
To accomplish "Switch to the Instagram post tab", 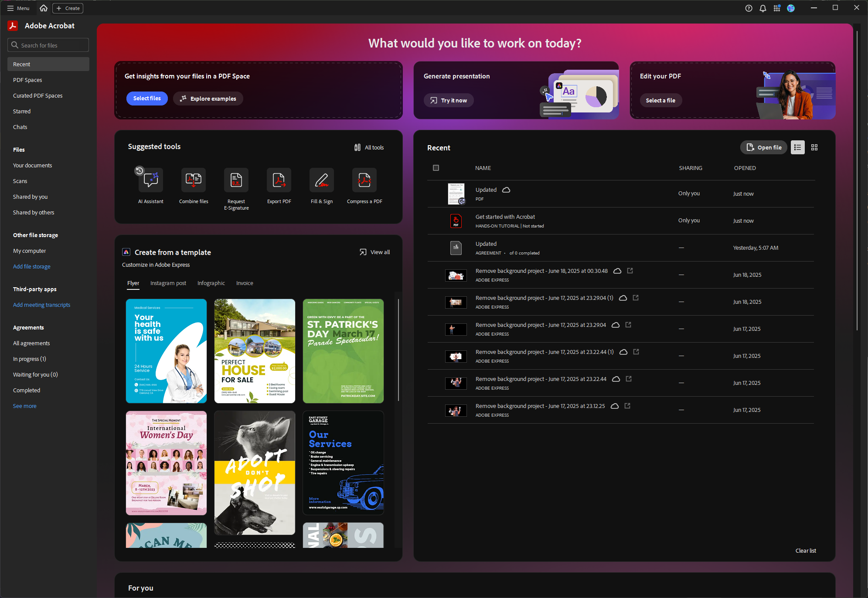I will [x=168, y=283].
